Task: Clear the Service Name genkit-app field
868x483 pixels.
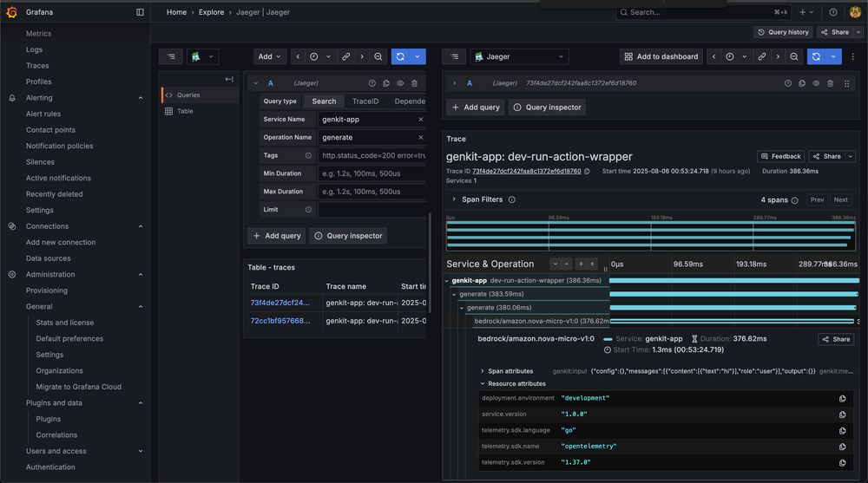Action: click(421, 120)
